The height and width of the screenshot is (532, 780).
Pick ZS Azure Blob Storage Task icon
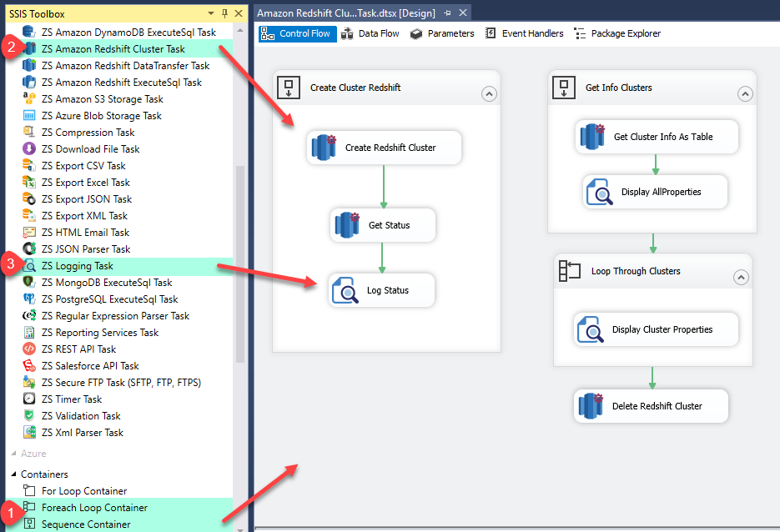29,115
